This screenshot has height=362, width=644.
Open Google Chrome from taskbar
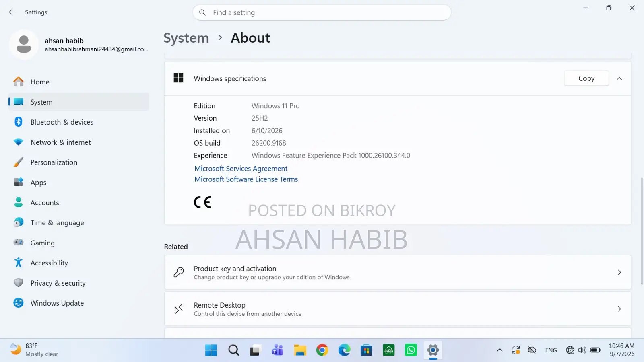322,350
